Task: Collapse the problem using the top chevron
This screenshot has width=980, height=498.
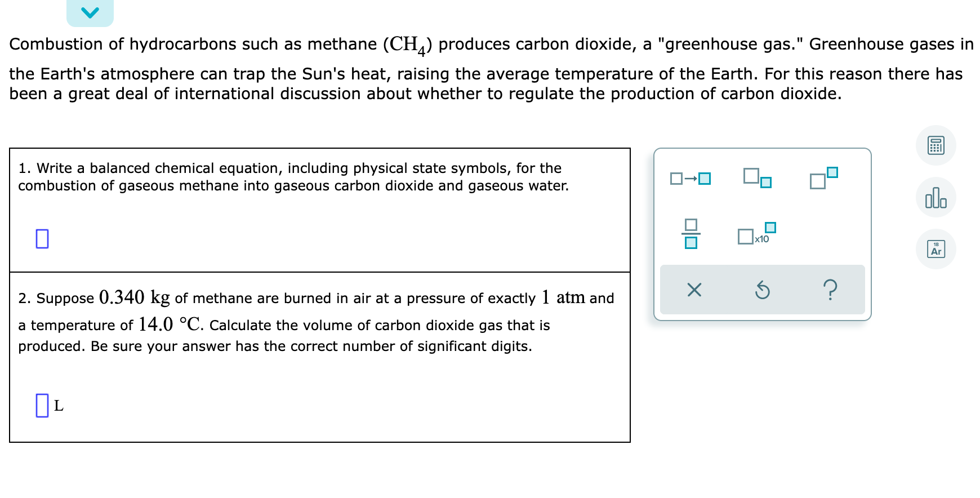Action: coord(90,11)
